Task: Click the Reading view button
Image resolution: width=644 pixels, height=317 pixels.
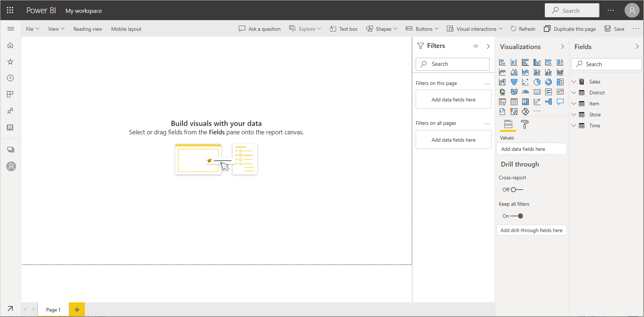Action: (88, 29)
